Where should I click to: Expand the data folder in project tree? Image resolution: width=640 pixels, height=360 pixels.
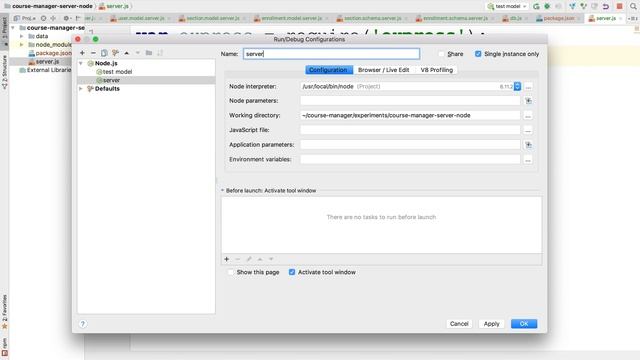coord(22,36)
